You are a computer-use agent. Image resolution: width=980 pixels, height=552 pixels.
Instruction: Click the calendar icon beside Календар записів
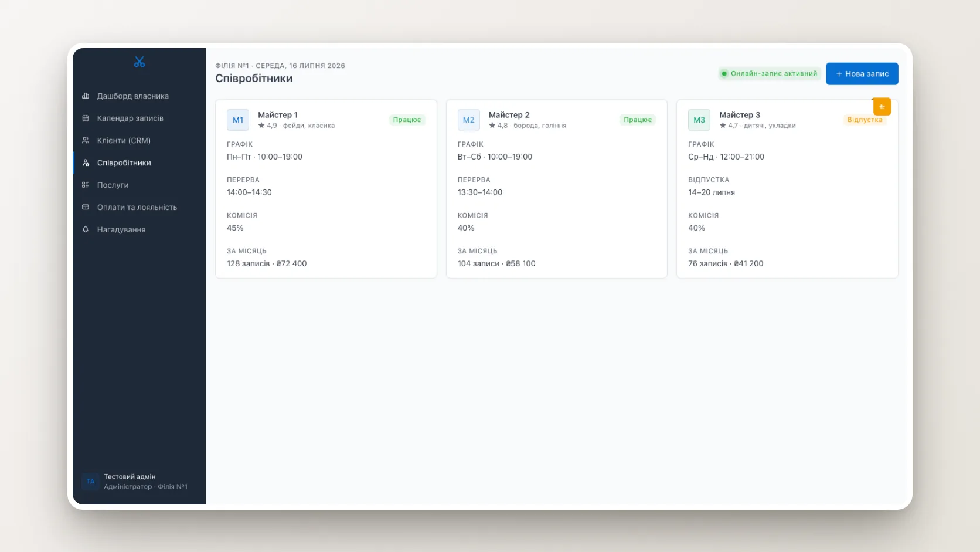[86, 118]
